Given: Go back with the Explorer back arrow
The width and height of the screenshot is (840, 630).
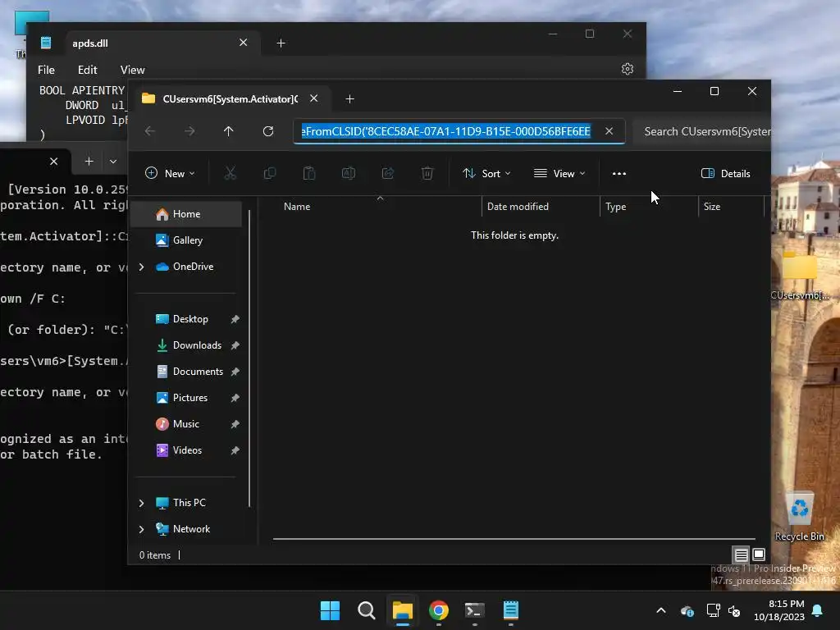Looking at the screenshot, I should coord(150,131).
